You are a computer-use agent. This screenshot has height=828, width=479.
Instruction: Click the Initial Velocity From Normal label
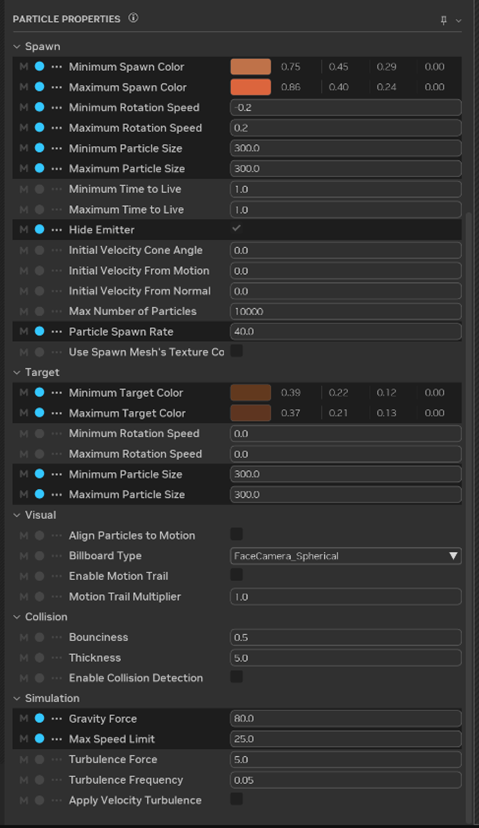pyautogui.click(x=139, y=291)
